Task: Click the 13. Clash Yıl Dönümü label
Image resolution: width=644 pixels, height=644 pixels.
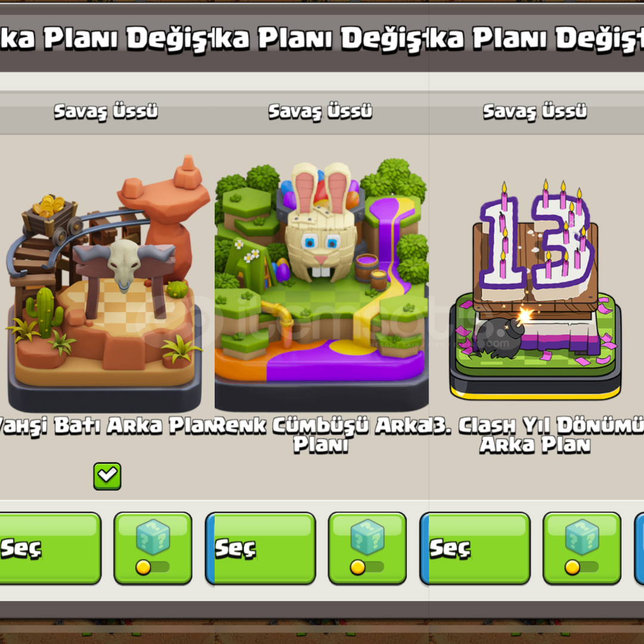Action: click(x=537, y=435)
